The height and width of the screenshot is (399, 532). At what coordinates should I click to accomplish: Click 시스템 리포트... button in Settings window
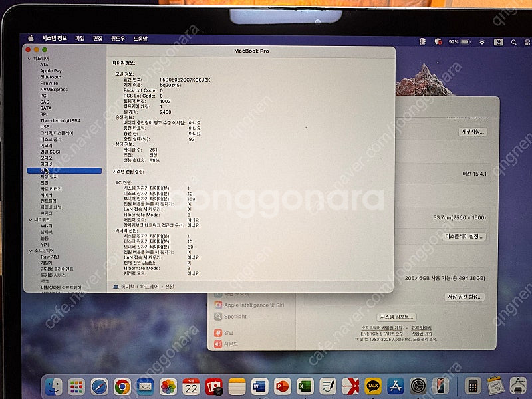(x=396, y=317)
